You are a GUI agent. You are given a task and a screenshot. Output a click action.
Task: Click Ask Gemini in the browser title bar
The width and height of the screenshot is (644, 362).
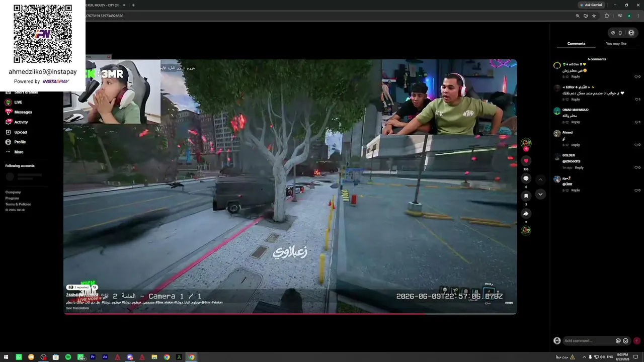(x=592, y=5)
